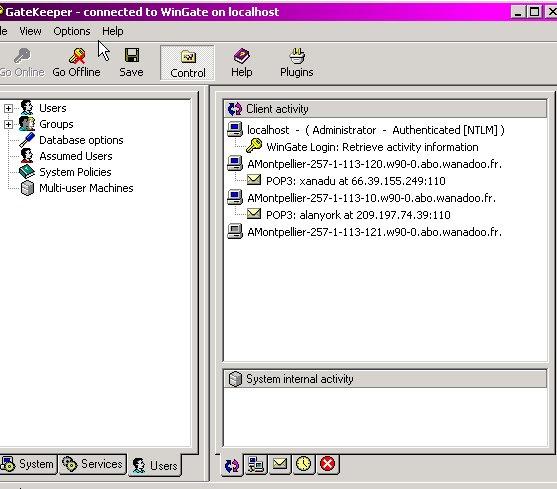Maximize the GateKeeper window
The image size is (557, 489).
point(535,12)
